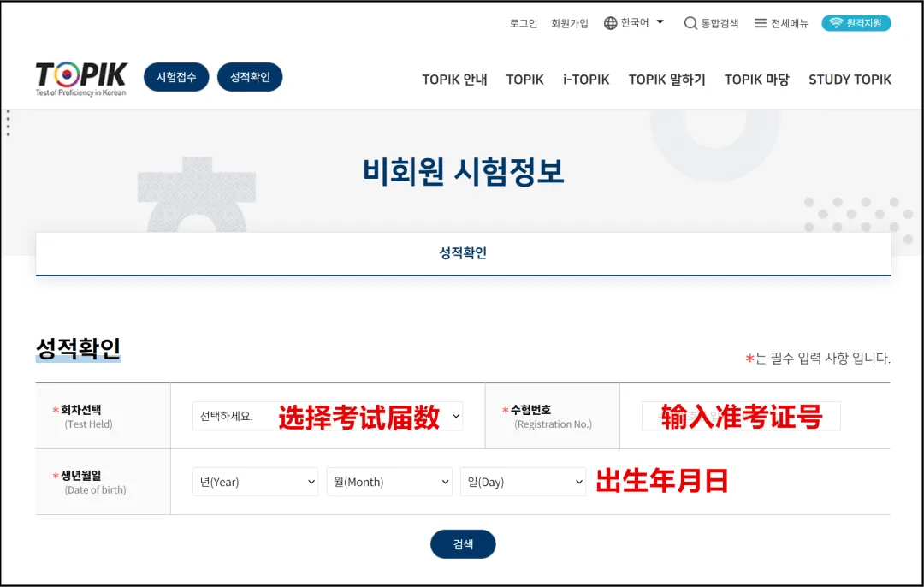Click the 로그인 link
This screenshot has height=587, width=924.
(x=524, y=24)
